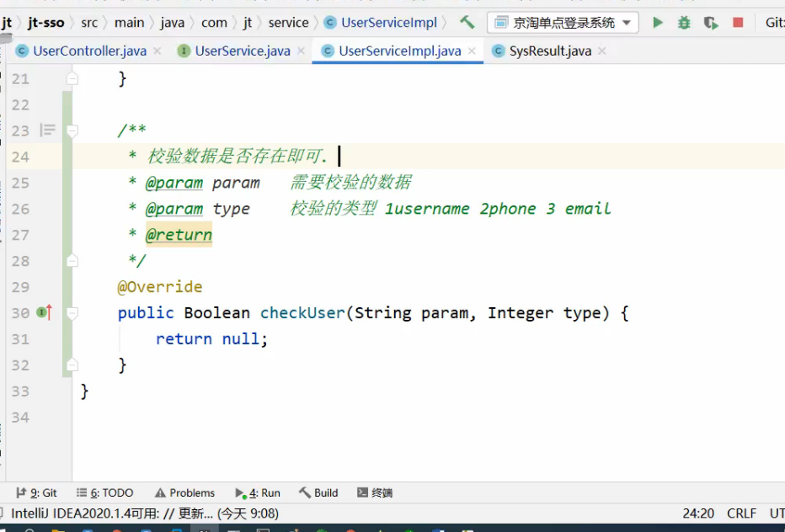Open the 6: TODO tool window
Screen dimensions: 785x532
point(104,493)
